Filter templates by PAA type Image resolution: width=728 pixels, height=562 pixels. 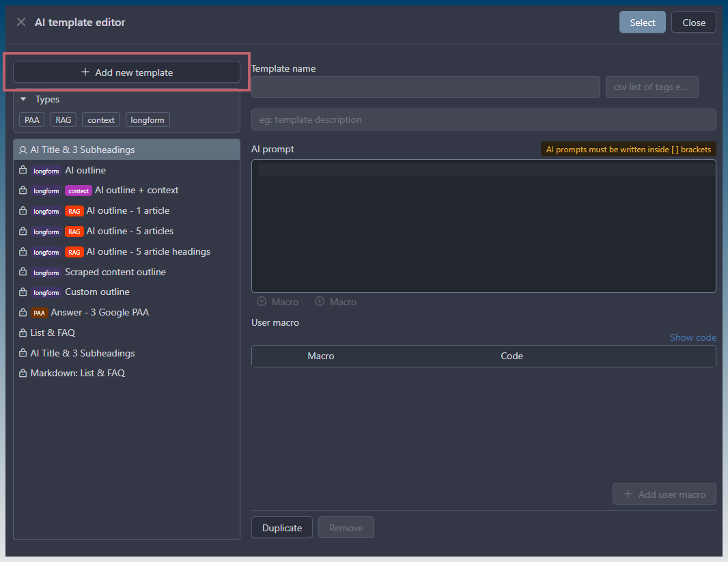[x=31, y=120]
